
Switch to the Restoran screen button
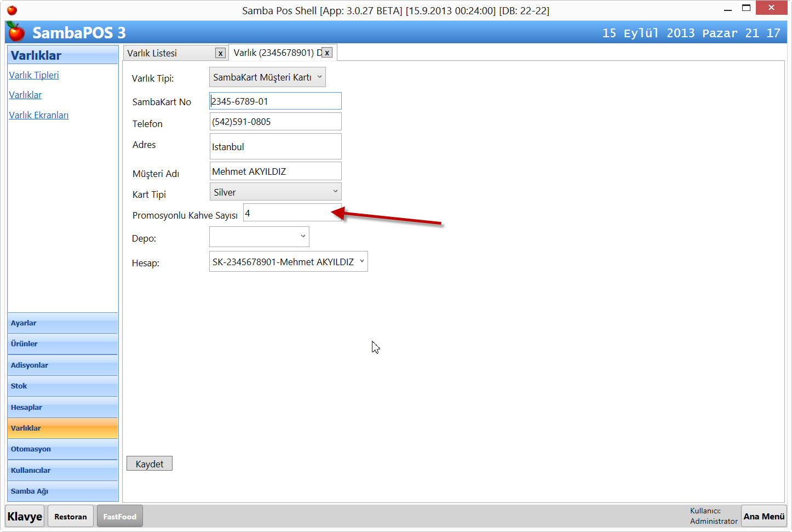(x=71, y=517)
